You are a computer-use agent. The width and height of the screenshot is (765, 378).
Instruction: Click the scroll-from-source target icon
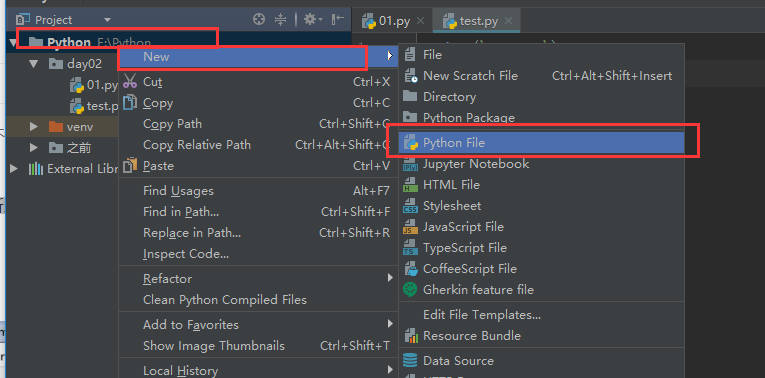pos(259,20)
